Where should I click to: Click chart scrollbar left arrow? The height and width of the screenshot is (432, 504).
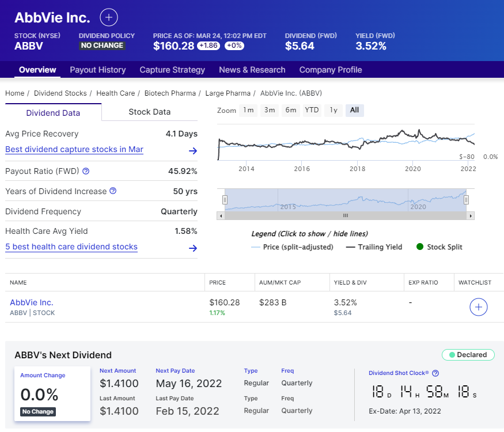pyautogui.click(x=221, y=215)
